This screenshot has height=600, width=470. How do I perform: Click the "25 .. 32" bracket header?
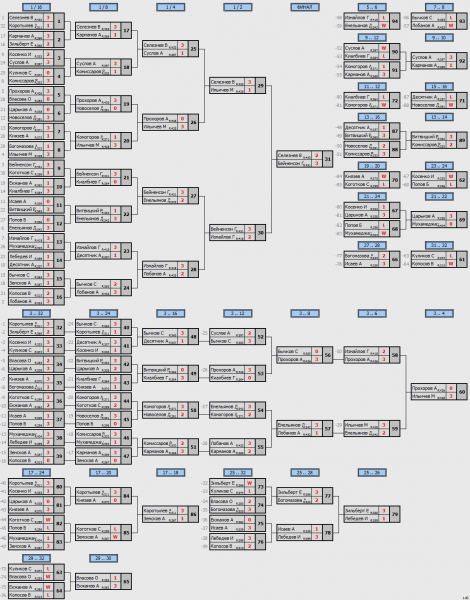[238, 473]
